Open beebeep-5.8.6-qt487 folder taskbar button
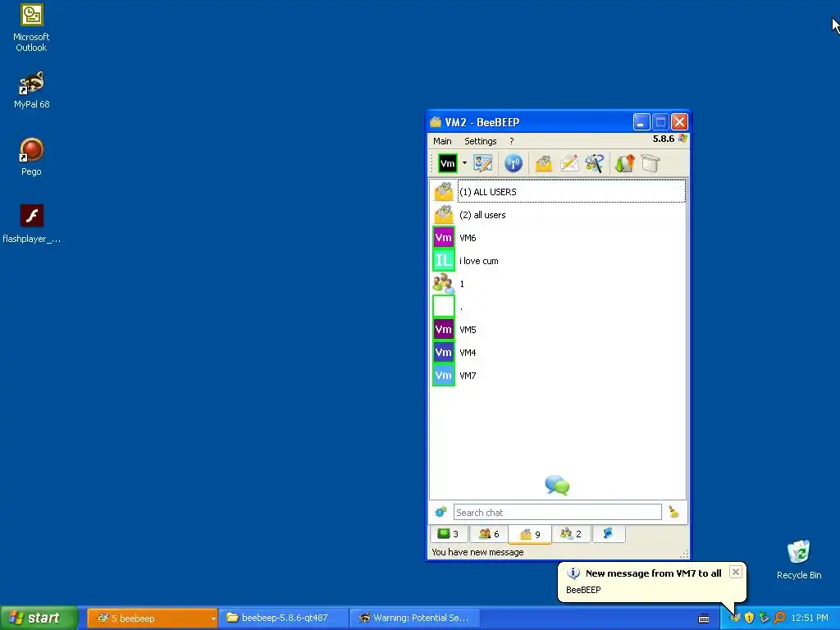The height and width of the screenshot is (630, 840). (284, 618)
